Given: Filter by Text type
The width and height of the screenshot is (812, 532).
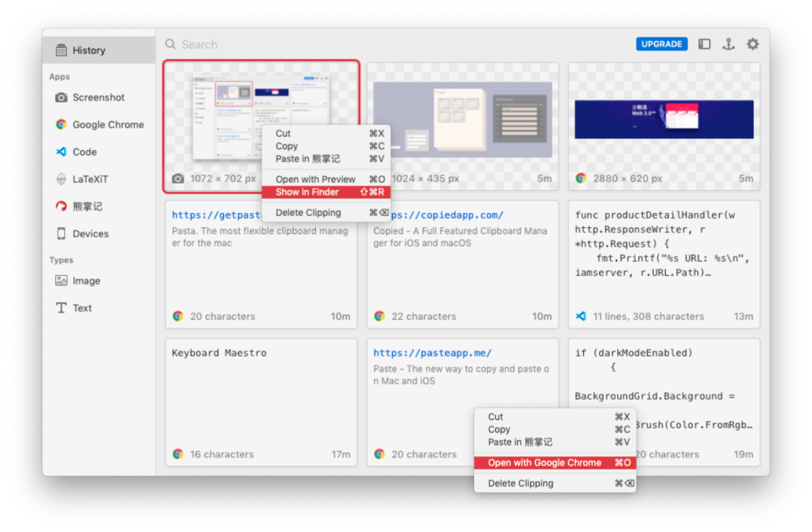Looking at the screenshot, I should tap(99, 308).
